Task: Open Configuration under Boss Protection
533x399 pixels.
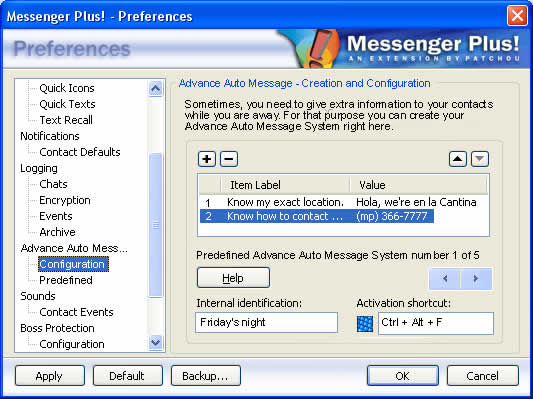Action: 72,344
